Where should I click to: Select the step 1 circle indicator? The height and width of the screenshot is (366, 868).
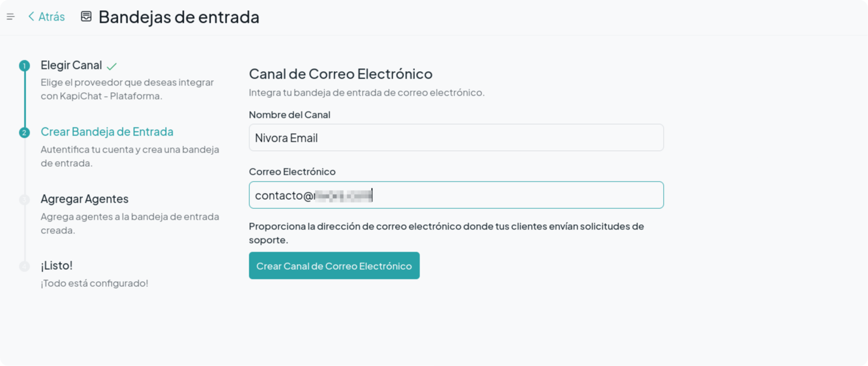[x=24, y=66]
